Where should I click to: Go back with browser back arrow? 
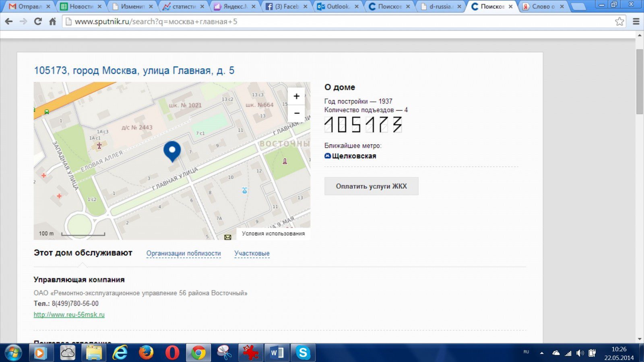(9, 22)
